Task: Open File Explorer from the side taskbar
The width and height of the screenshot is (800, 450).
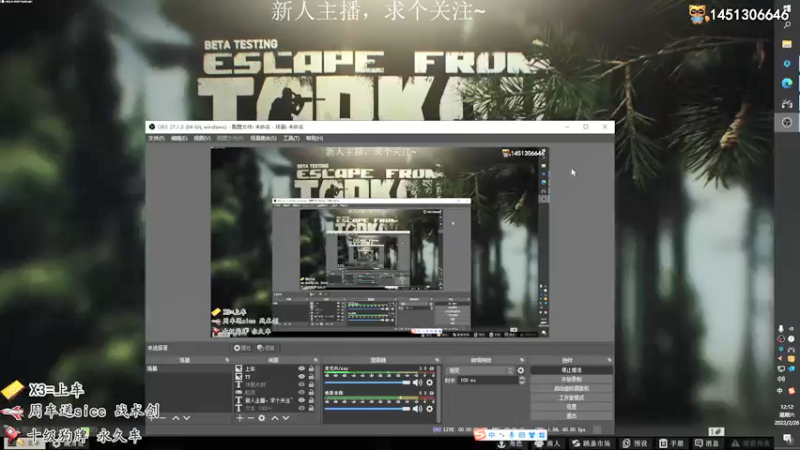Action: click(787, 44)
